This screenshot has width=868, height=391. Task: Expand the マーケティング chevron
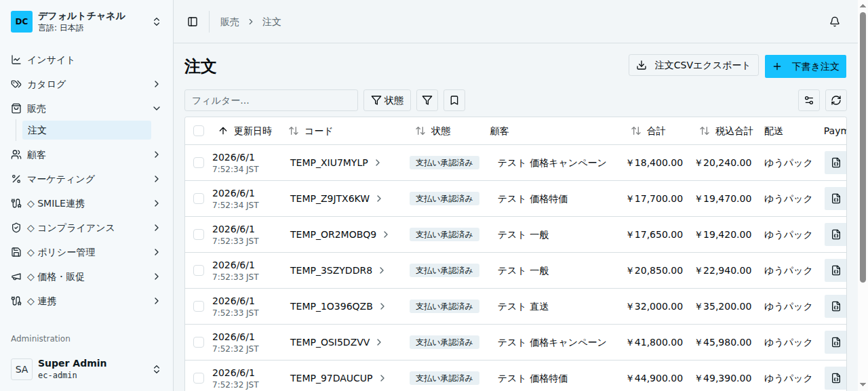(157, 179)
